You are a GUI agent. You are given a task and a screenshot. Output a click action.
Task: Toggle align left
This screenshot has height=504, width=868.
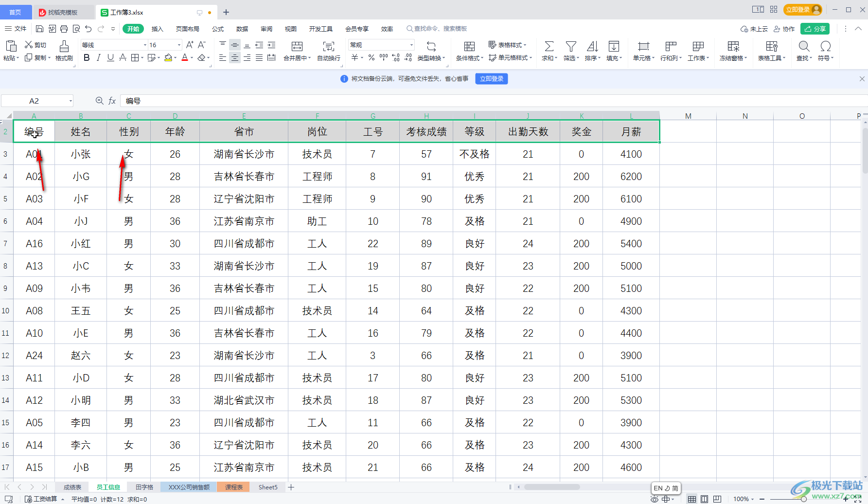coord(223,58)
